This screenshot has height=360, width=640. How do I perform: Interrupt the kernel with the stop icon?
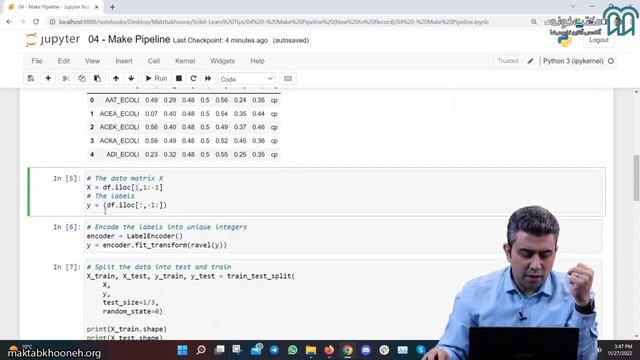[179, 78]
